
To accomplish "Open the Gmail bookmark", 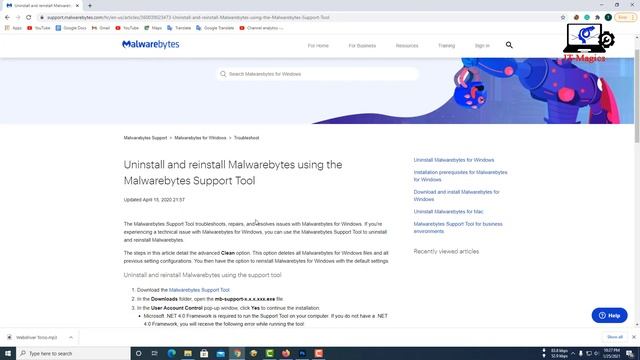I will [x=101, y=28].
